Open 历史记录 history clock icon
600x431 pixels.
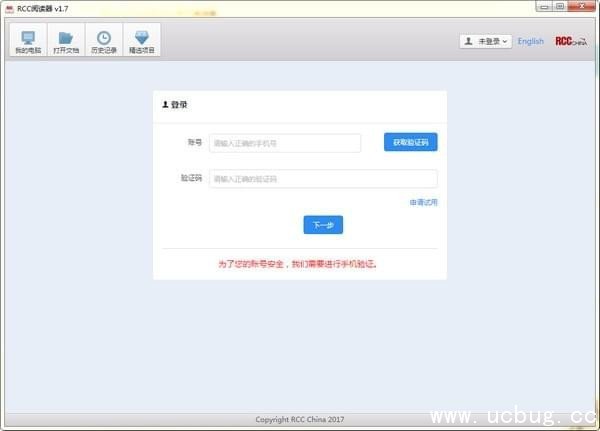point(104,40)
